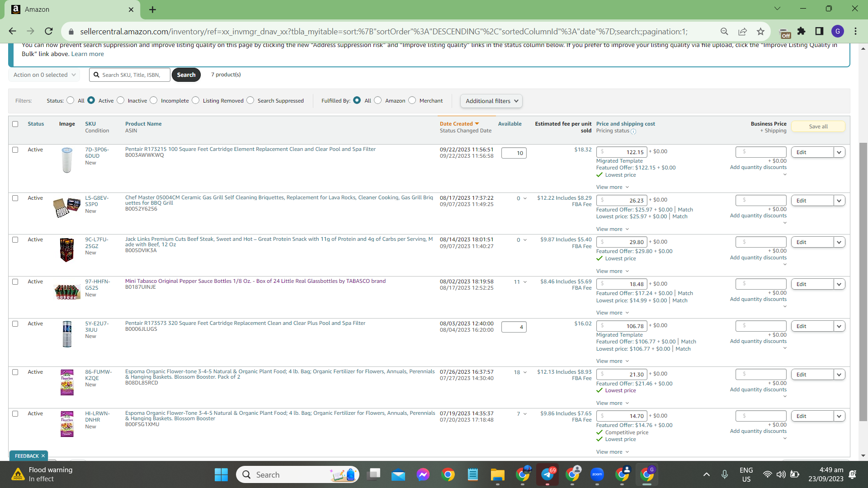Click the Save all button
Image resolution: width=868 pixels, height=488 pixels.
(818, 127)
